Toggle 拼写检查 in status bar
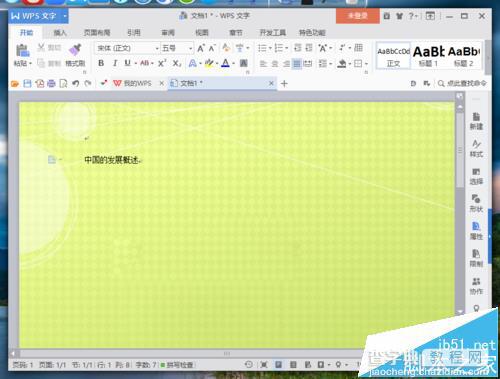 pyautogui.click(x=177, y=365)
